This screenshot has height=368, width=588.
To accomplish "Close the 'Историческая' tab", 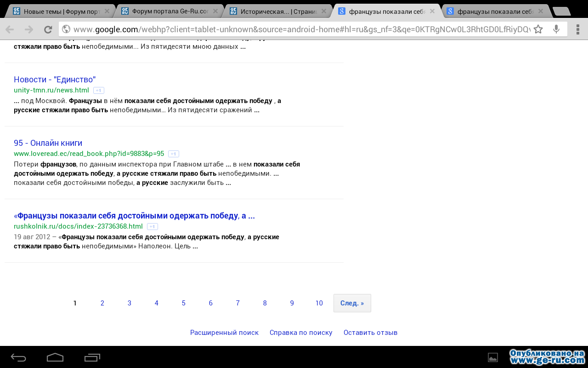I will (324, 11).
